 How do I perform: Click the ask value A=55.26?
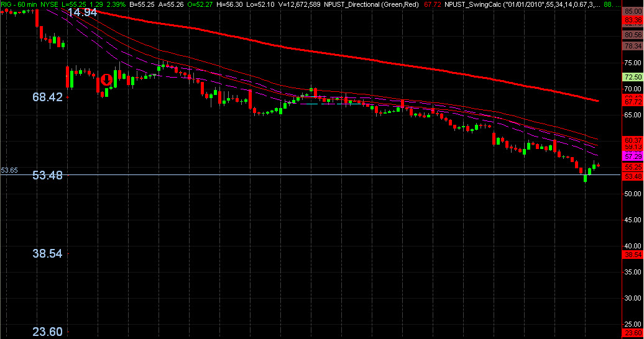(x=170, y=4)
